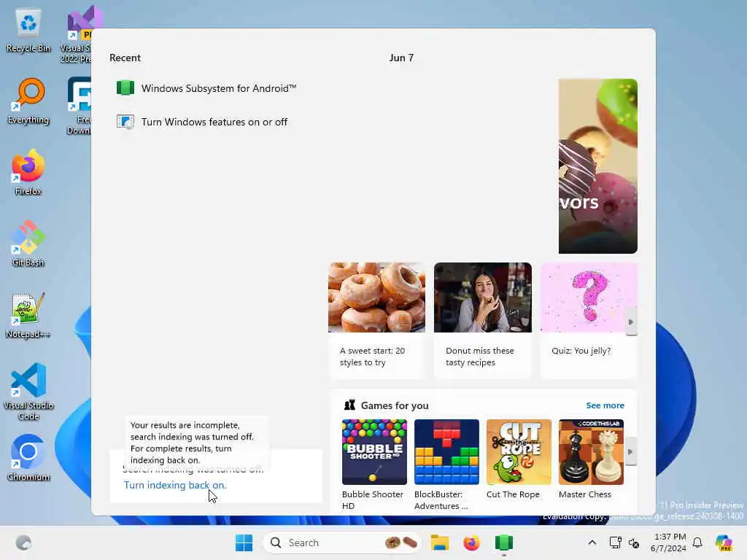747x560 pixels.
Task: Open Cut The Rope game thumbnail
Action: pyautogui.click(x=519, y=452)
